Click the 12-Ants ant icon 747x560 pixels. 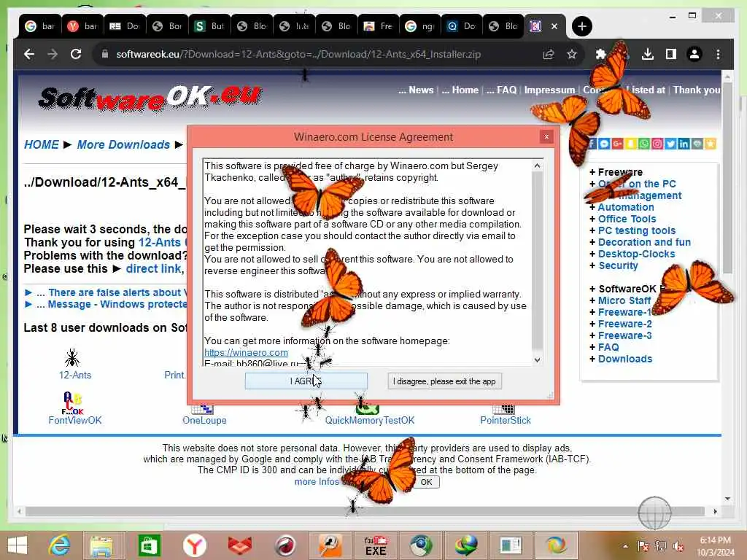[x=72, y=357]
